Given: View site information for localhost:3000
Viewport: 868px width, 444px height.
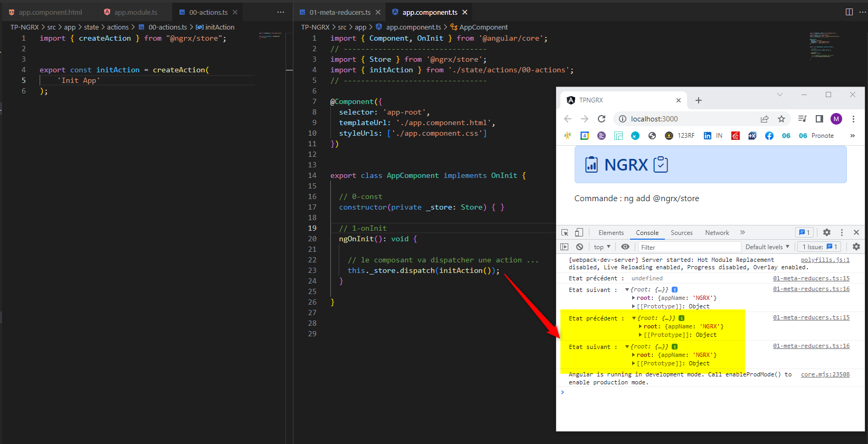Looking at the screenshot, I should click(623, 119).
